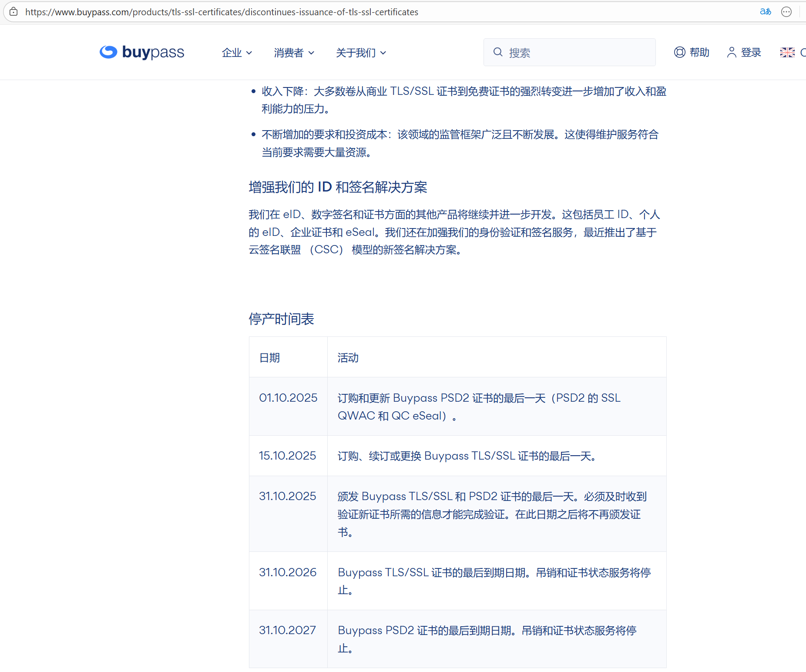The image size is (806, 672).
Task: Click the 收入下降 bullet paragraph
Action: (x=464, y=100)
